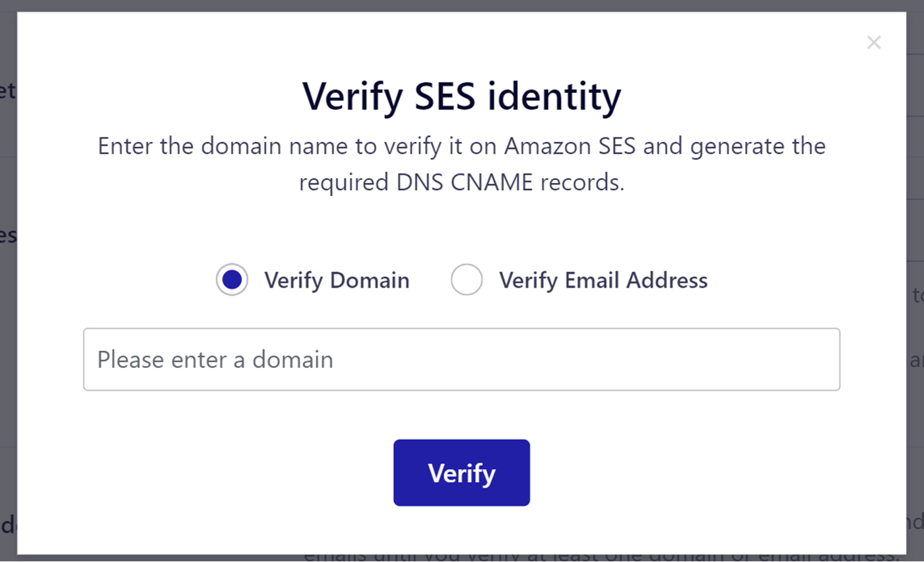Click the empty Verify Email Address radio circle

(467, 280)
